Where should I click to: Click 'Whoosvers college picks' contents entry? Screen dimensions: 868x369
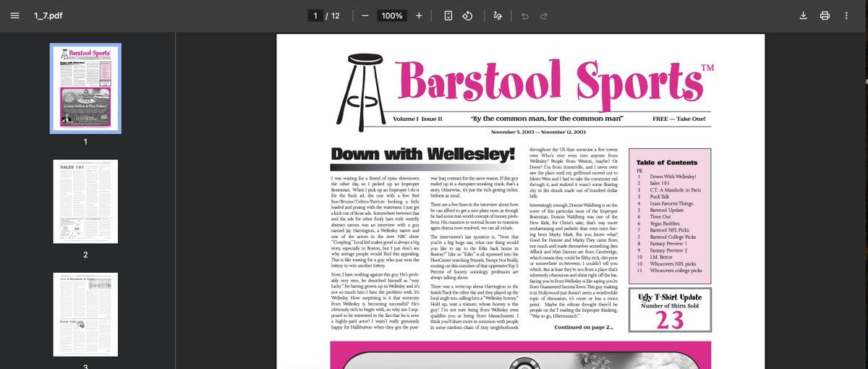(x=677, y=270)
